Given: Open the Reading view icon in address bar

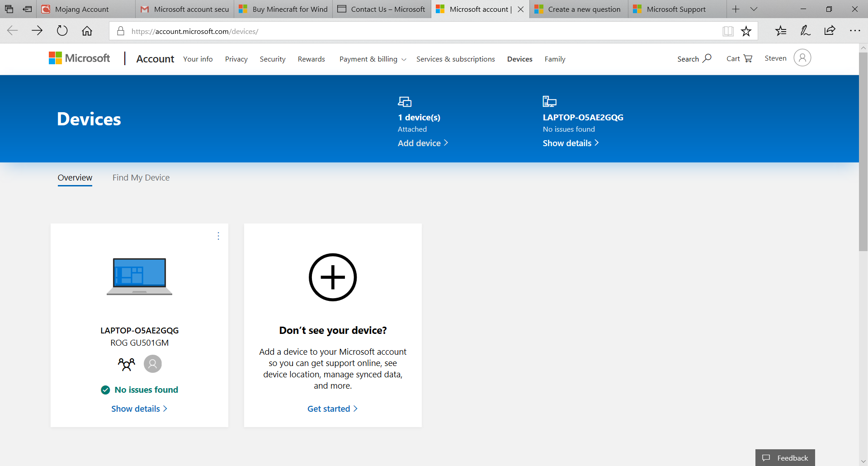Looking at the screenshot, I should click(728, 31).
